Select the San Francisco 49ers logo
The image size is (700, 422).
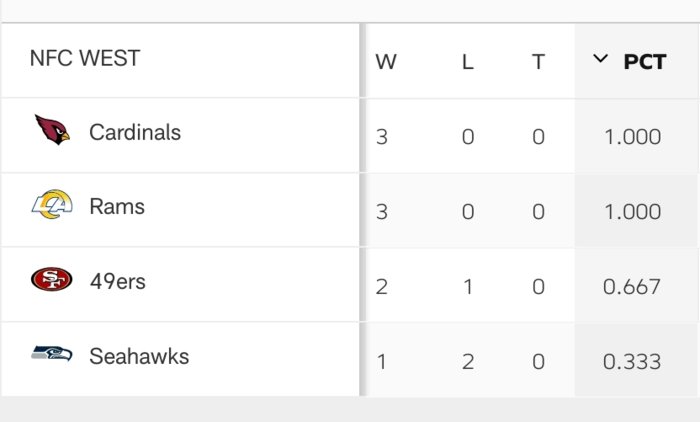[x=52, y=281]
